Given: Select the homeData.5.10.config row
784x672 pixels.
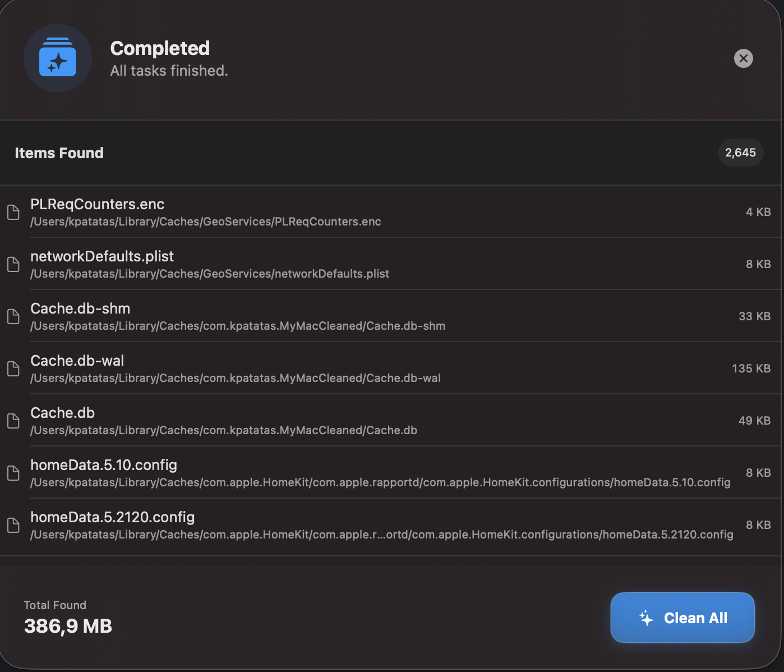Looking at the screenshot, I should tap(336, 473).
